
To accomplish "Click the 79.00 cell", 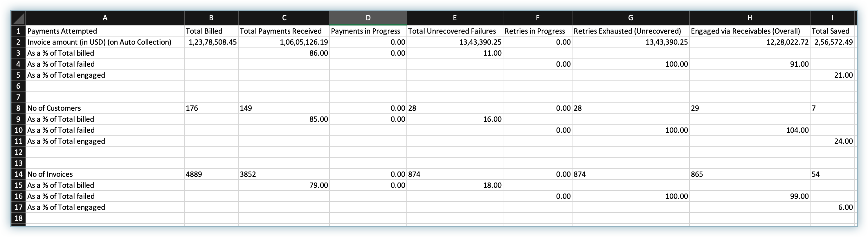I will point(284,185).
